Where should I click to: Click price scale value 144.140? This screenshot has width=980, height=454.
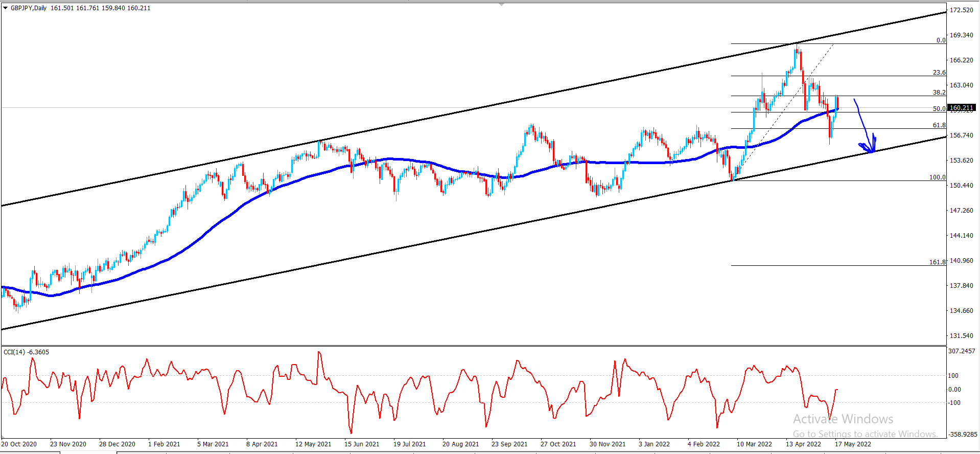pyautogui.click(x=961, y=236)
